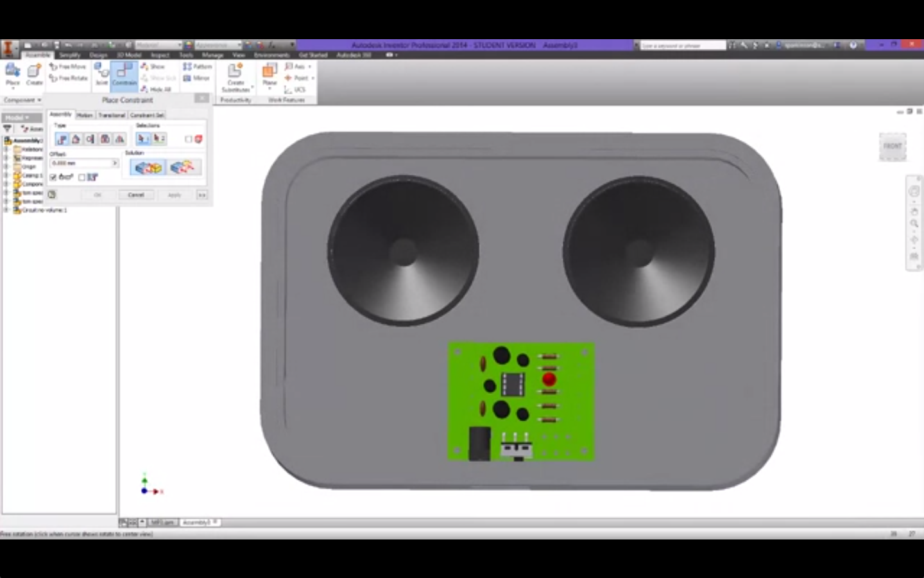Viewport: 924px width, 578px height.
Task: Choose the Mate solution icon
Action: click(x=148, y=168)
